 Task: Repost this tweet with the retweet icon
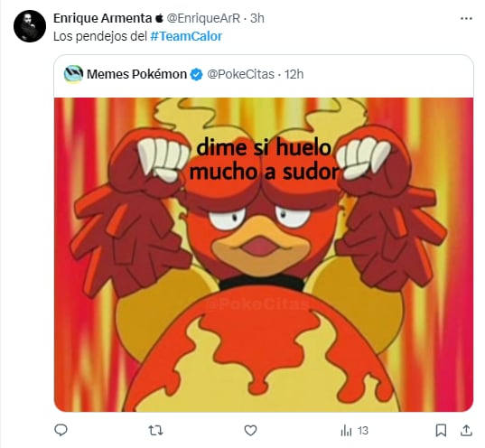155,430
